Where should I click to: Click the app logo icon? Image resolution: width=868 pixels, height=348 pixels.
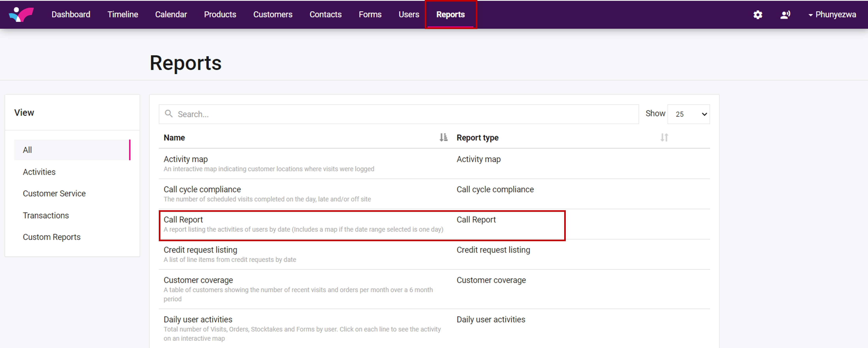click(21, 14)
